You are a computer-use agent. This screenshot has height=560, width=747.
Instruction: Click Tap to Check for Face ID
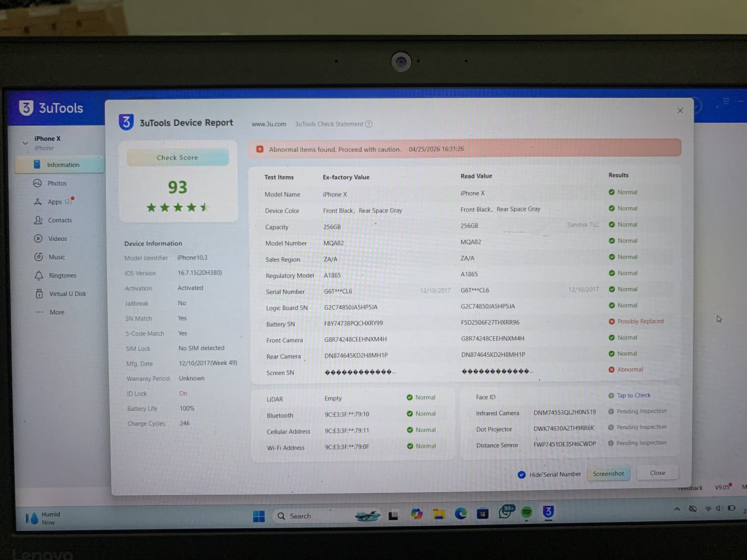pyautogui.click(x=634, y=396)
